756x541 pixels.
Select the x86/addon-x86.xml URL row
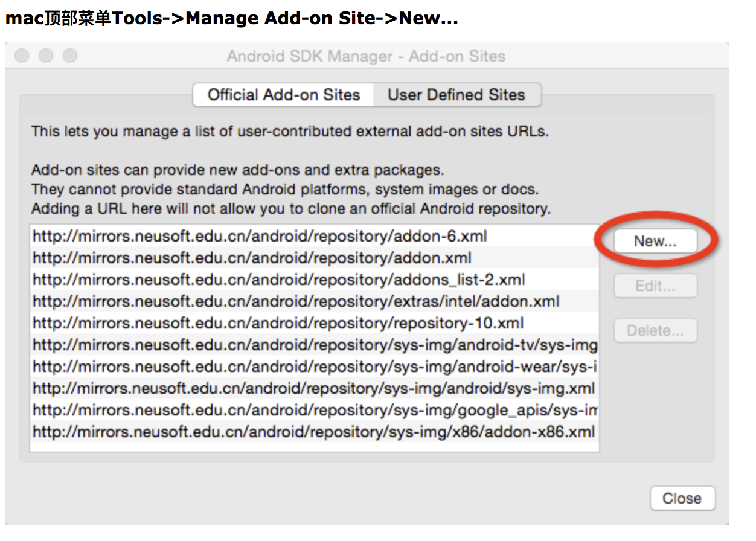[314, 432]
